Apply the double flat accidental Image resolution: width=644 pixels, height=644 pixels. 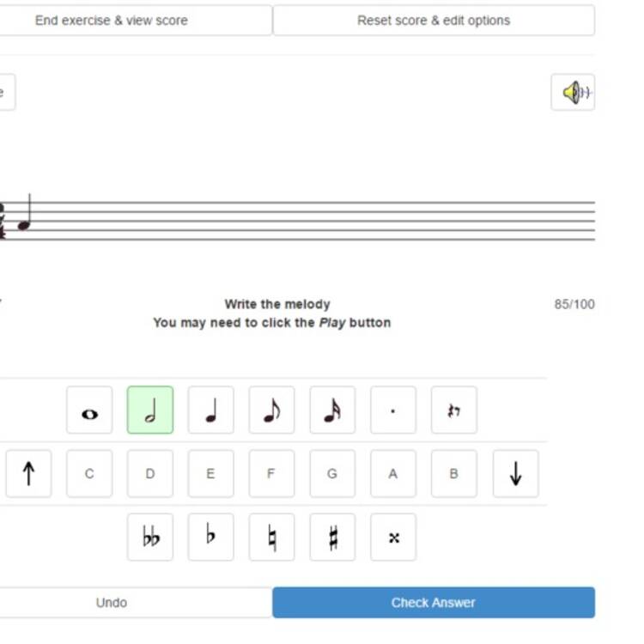coord(150,537)
